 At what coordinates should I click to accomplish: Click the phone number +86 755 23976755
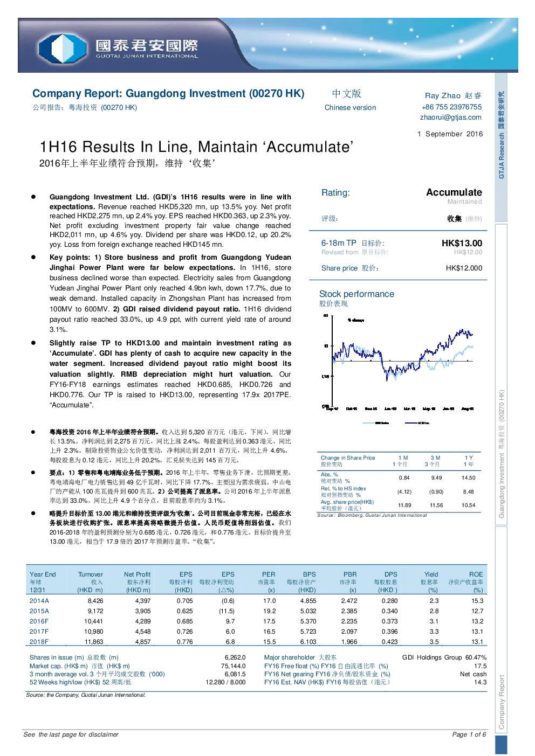tap(452, 107)
